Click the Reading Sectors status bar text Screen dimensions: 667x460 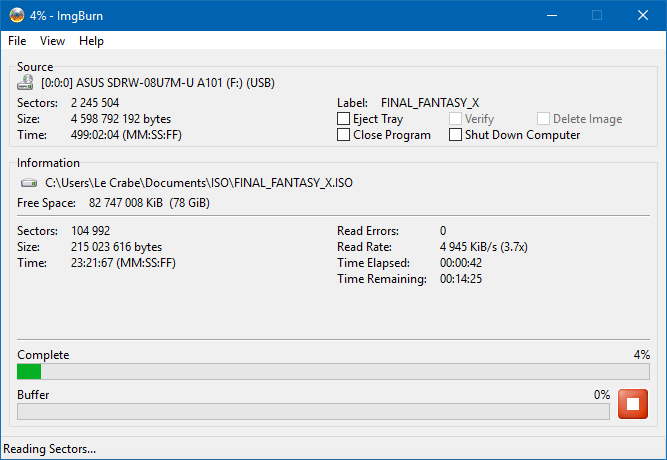[x=49, y=449]
